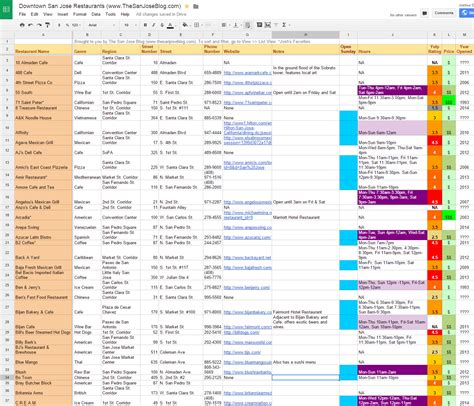
Task: Select the 'Venezuelan' genre cell
Action: coord(87,225)
